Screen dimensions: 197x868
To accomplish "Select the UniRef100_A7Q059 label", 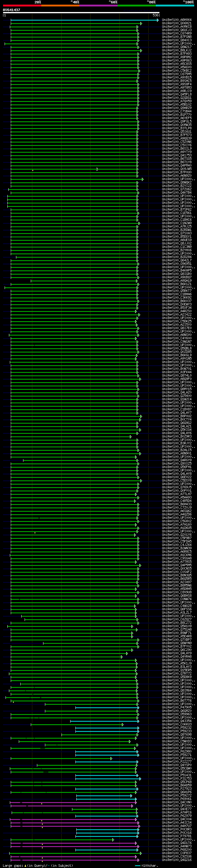I will pyautogui.click(x=177, y=101).
